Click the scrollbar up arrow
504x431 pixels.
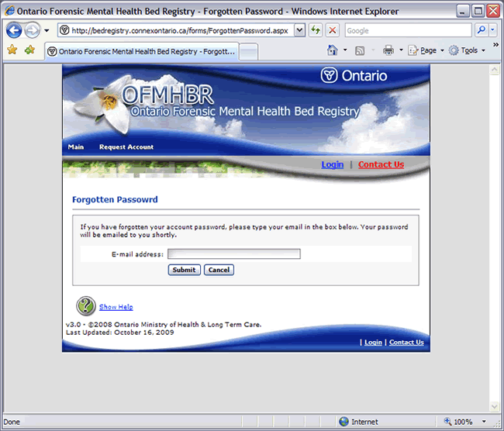495,70
